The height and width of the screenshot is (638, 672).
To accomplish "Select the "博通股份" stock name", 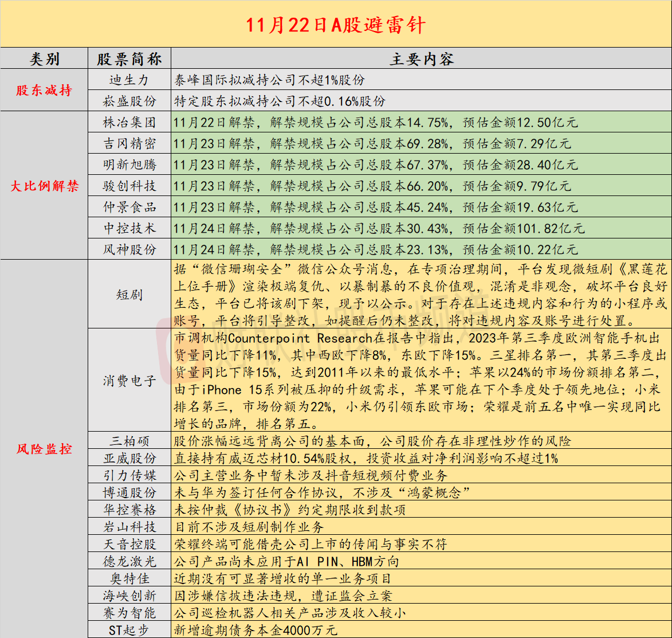I will 129,493.
